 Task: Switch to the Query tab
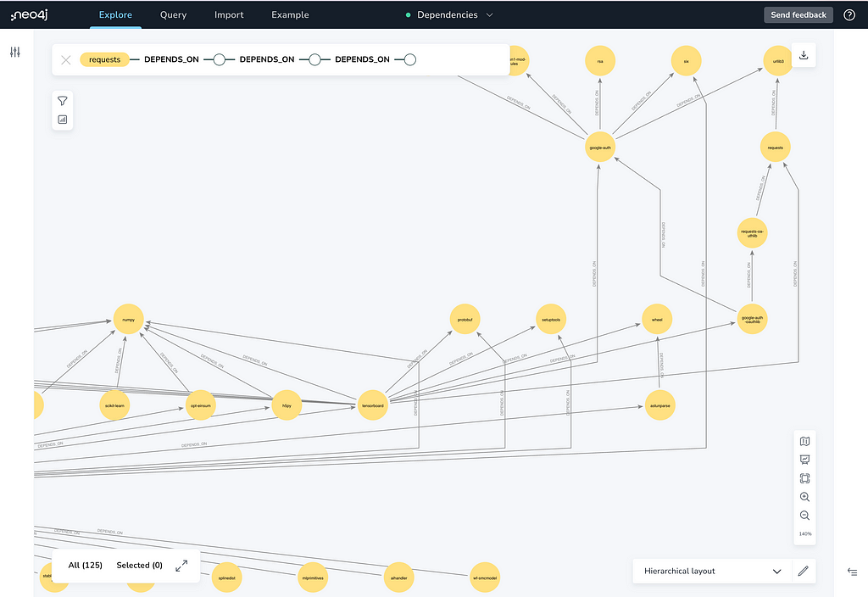pos(173,15)
